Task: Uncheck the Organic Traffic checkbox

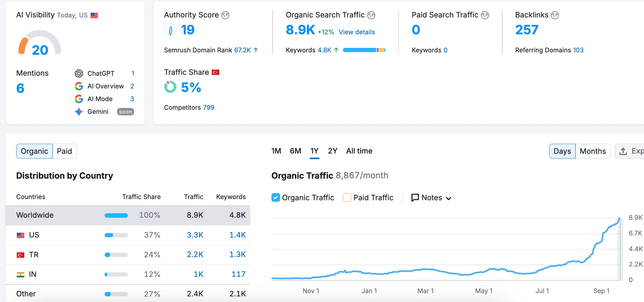Action: pyautogui.click(x=275, y=197)
